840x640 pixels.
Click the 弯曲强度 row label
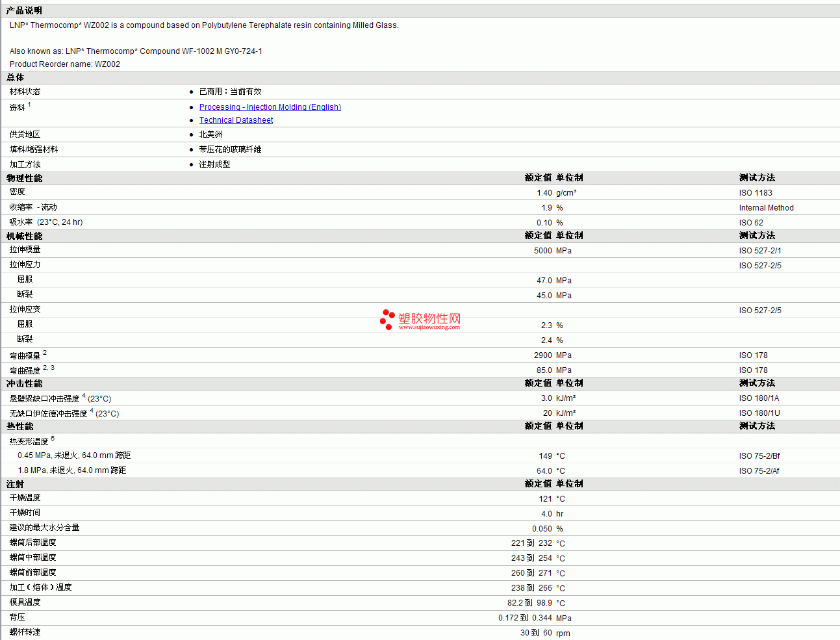(x=25, y=370)
